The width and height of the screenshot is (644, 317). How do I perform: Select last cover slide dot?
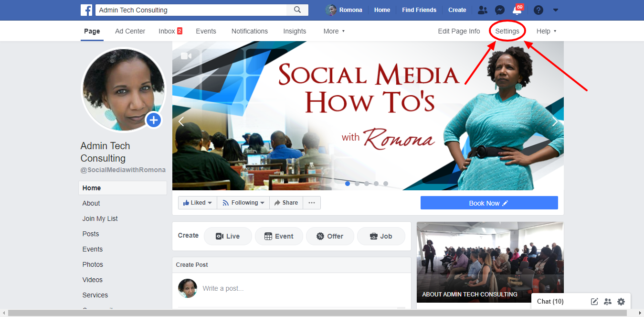(386, 184)
